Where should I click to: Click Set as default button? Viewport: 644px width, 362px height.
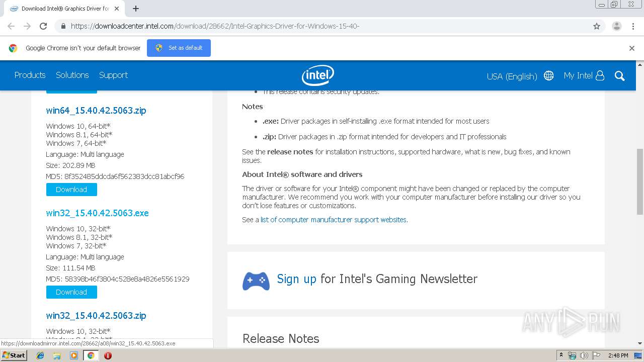click(179, 48)
